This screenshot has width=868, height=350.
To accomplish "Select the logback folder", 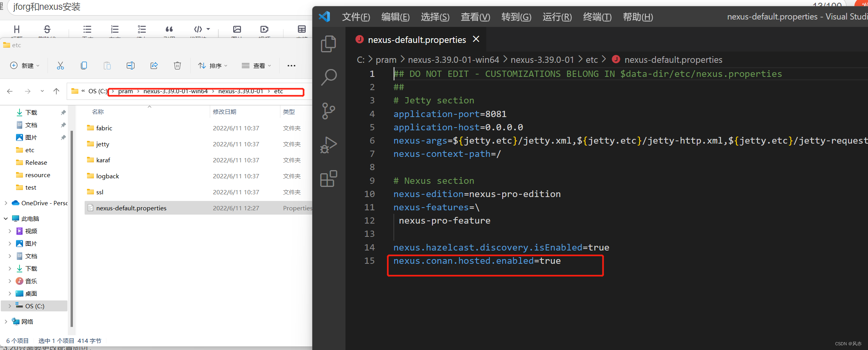I will [198, 176].
